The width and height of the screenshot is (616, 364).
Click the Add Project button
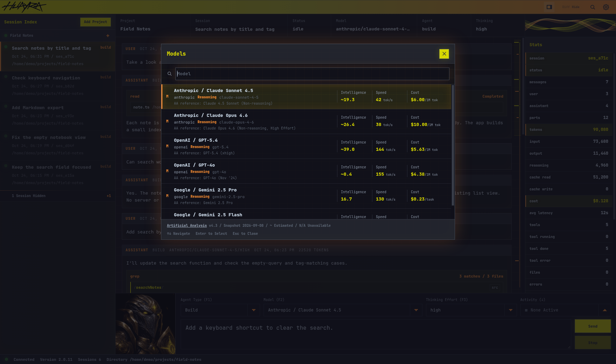tap(96, 22)
